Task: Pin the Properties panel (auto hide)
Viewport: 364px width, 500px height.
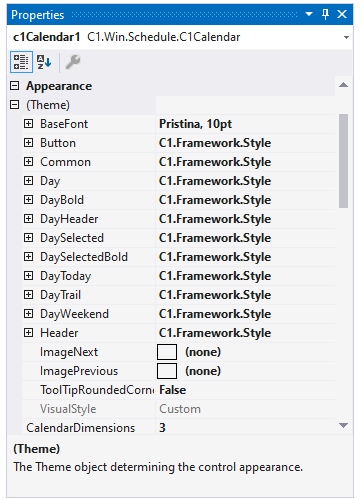Action: click(x=326, y=14)
